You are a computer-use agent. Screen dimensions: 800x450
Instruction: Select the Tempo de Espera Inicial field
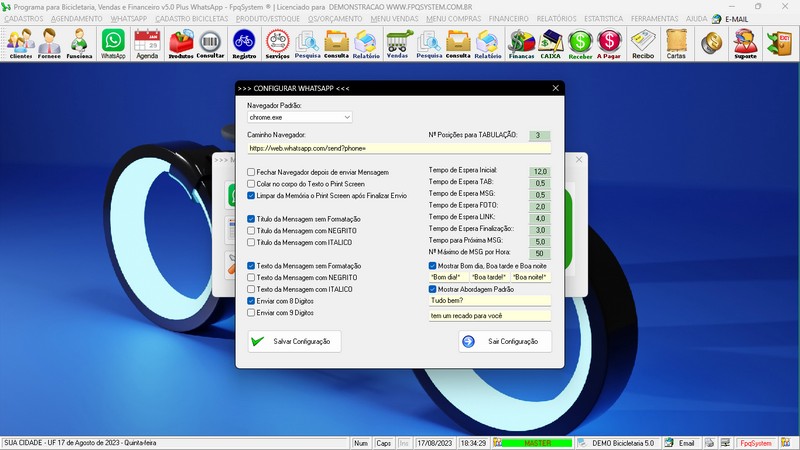click(x=540, y=171)
